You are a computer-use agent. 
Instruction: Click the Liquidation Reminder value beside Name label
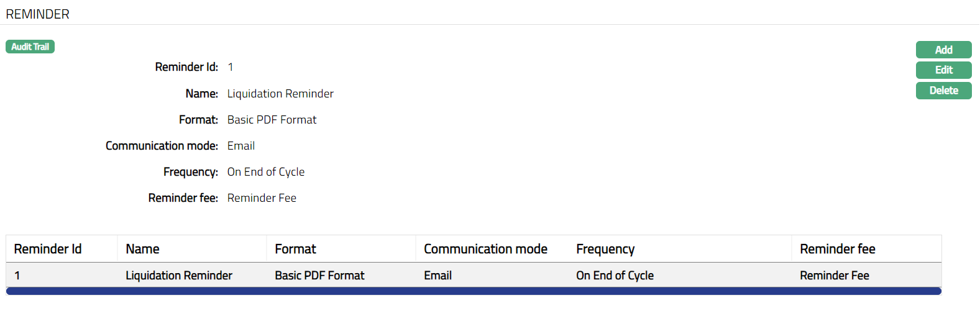coord(280,94)
